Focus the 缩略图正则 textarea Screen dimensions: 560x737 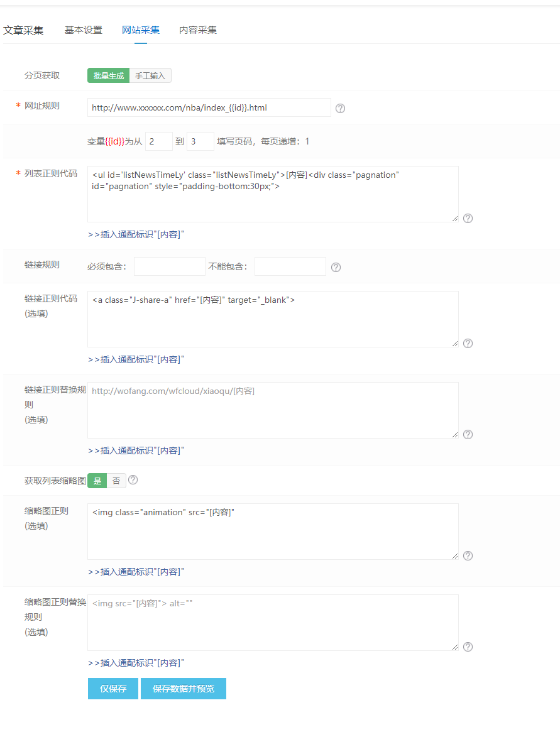[x=273, y=532]
